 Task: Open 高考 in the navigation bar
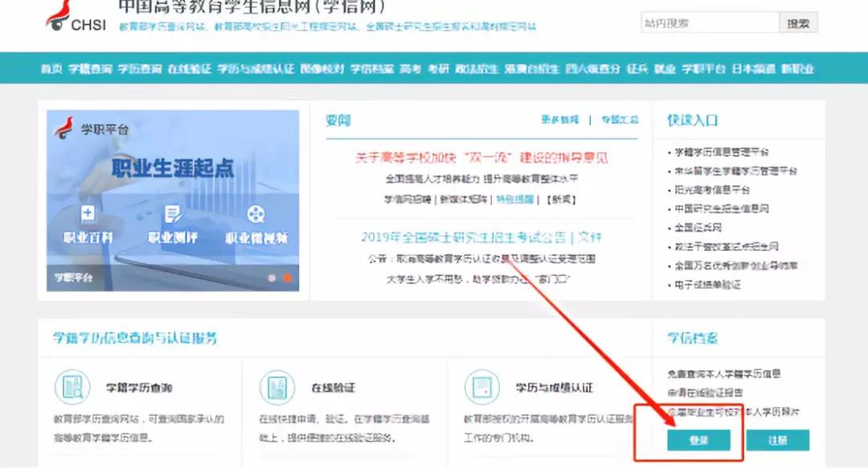[410, 68]
